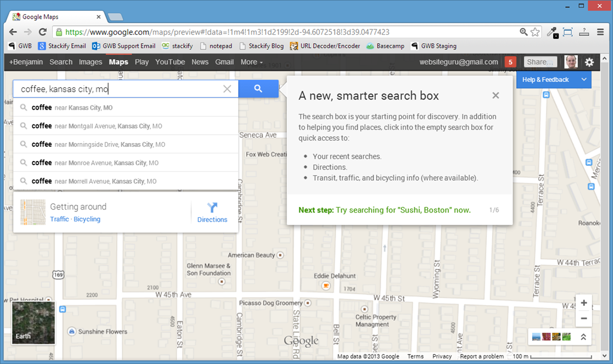Go to Play in Google bar
Viewport: 613px width, 364px height.
(x=141, y=62)
